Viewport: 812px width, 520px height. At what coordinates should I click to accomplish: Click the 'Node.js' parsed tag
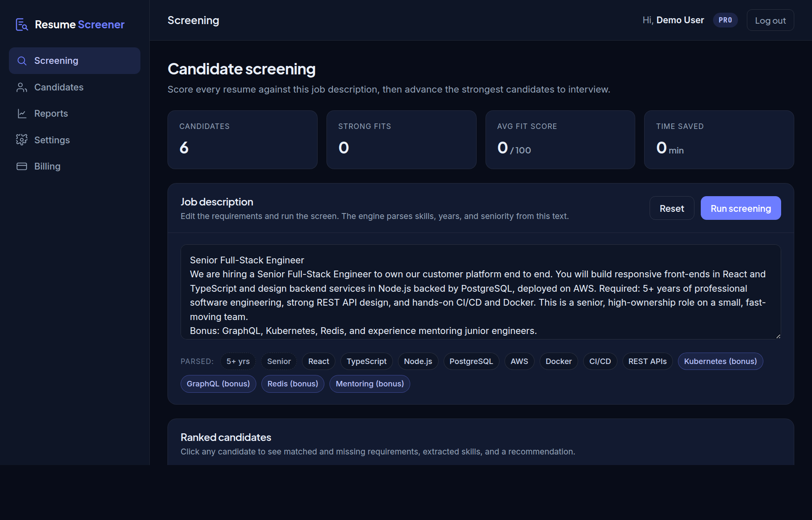[x=418, y=361]
